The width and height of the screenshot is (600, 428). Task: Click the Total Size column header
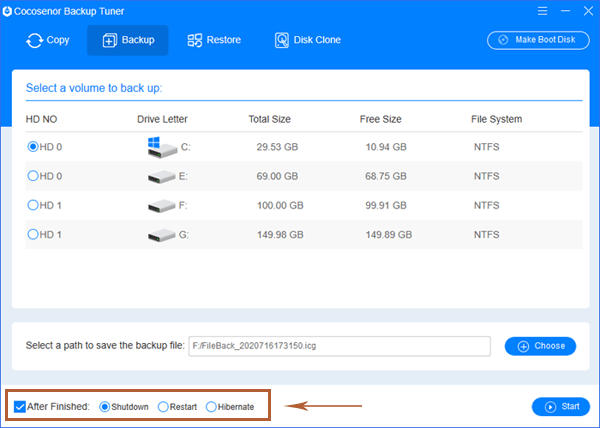point(269,119)
